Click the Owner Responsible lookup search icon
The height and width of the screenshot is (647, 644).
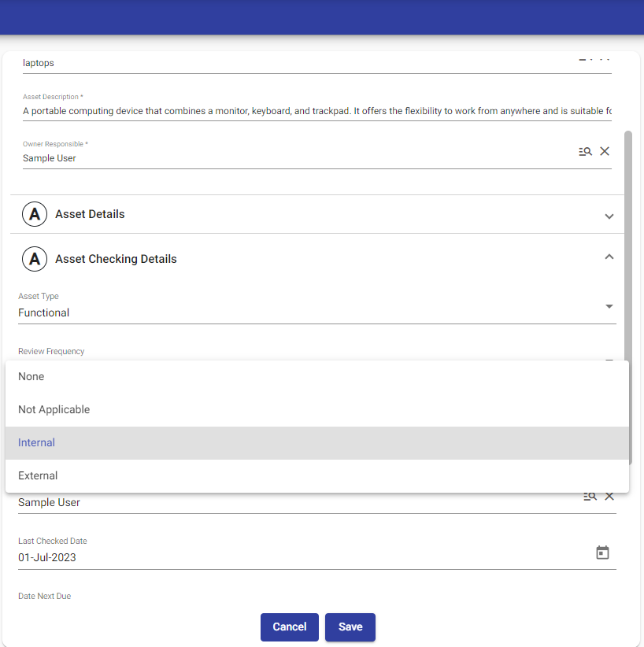(x=585, y=151)
